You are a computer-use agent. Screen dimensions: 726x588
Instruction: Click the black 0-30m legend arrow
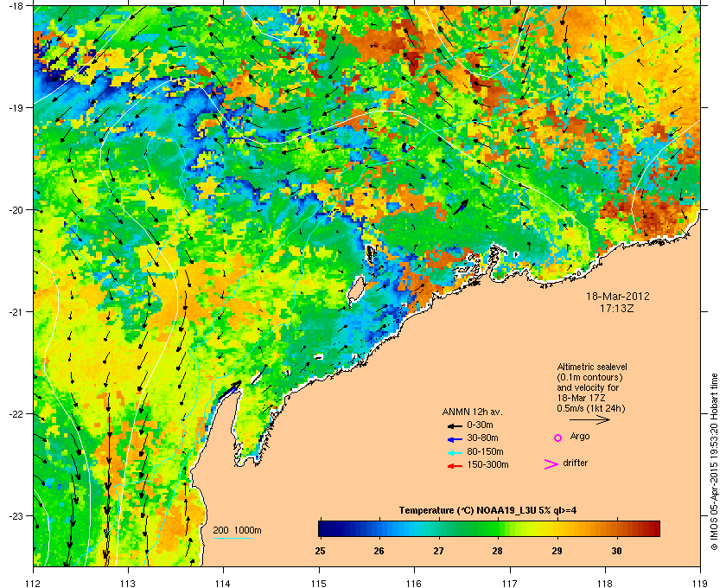click(x=455, y=425)
